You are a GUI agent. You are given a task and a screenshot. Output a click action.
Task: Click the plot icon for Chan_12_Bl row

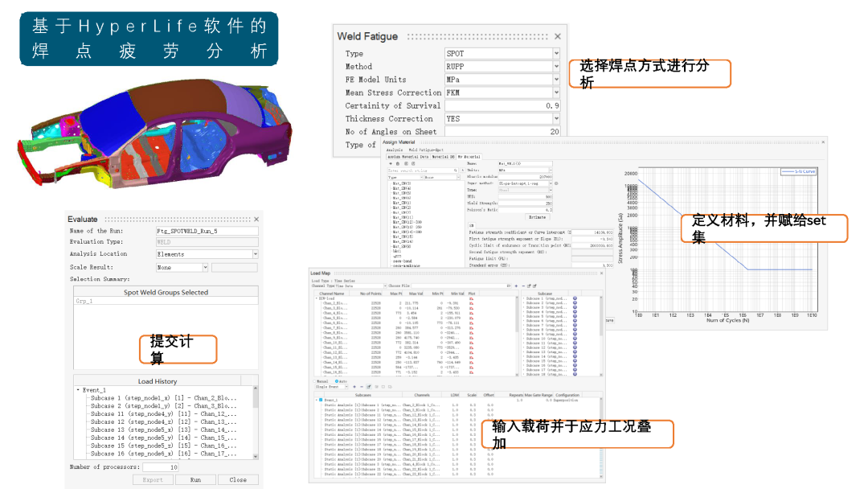pyautogui.click(x=471, y=352)
